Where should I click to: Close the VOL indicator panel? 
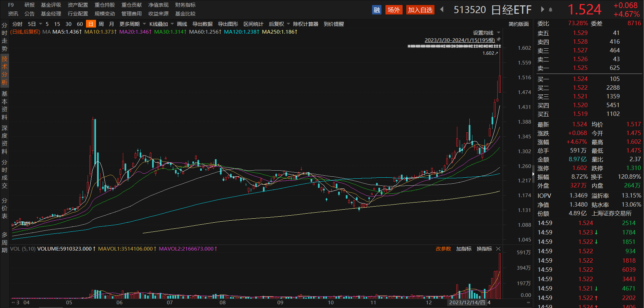(498, 249)
